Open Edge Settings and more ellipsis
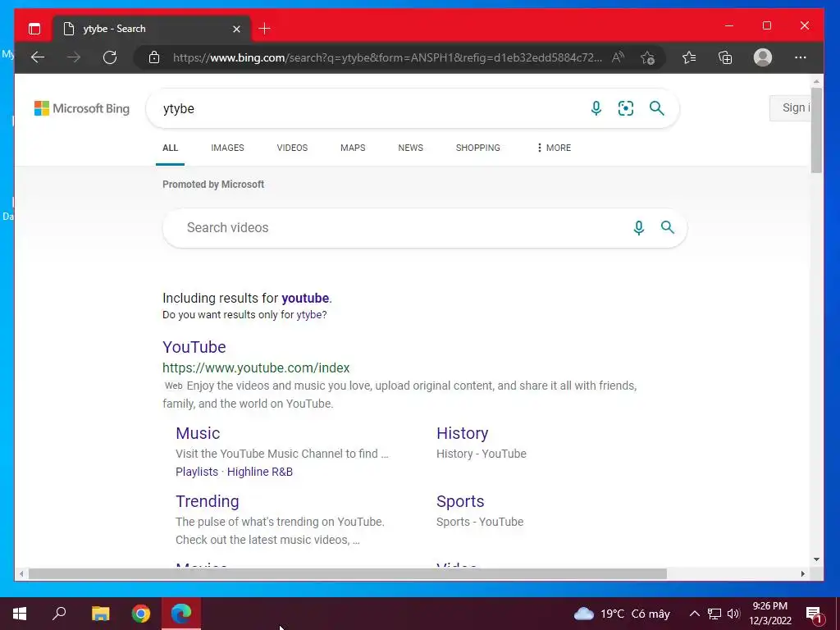This screenshot has height=630, width=840. click(x=801, y=57)
